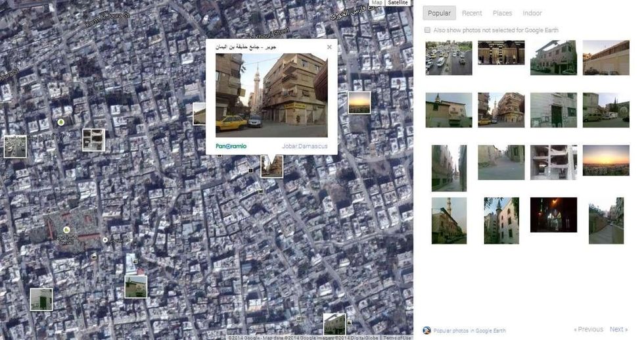Switch to the Recent tab
The image size is (644, 340).
[471, 13]
